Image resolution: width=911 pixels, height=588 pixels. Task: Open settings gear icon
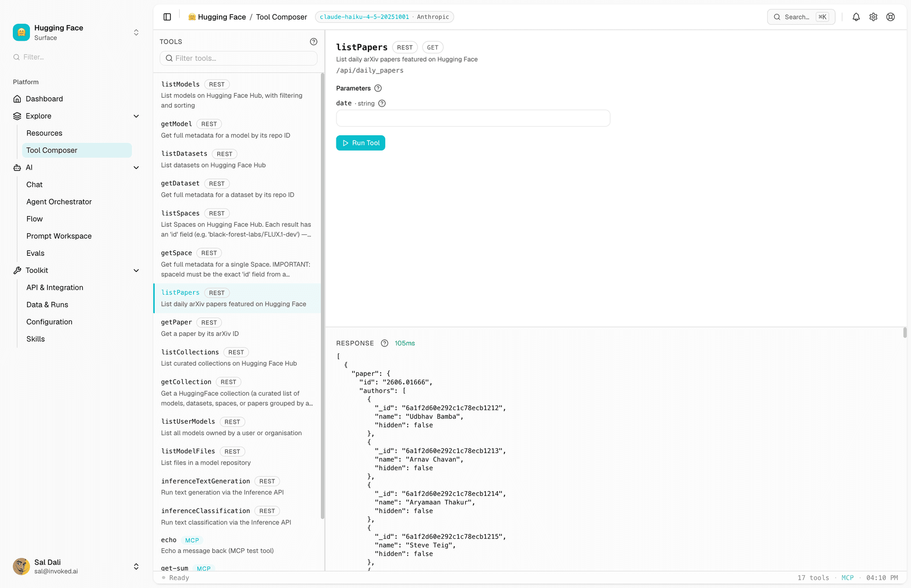874,17
